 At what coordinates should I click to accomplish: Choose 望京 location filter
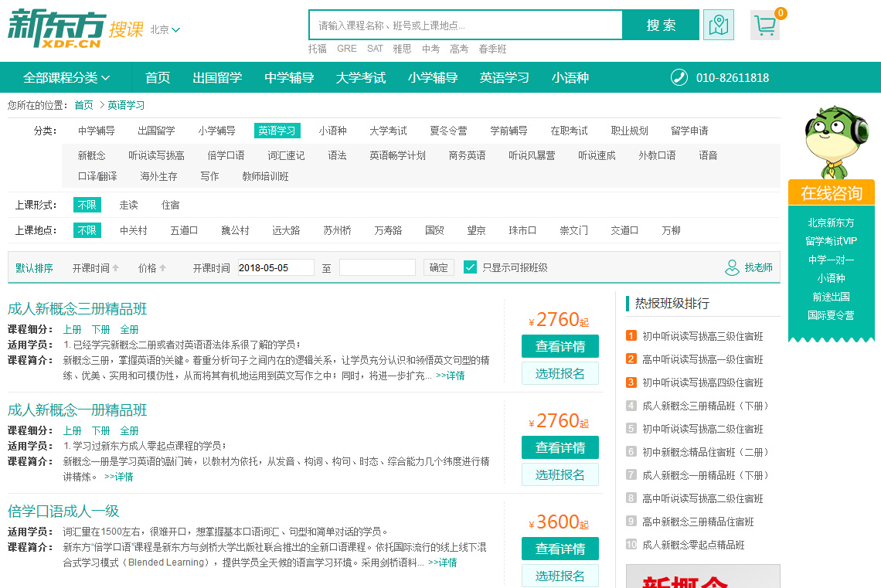(476, 230)
